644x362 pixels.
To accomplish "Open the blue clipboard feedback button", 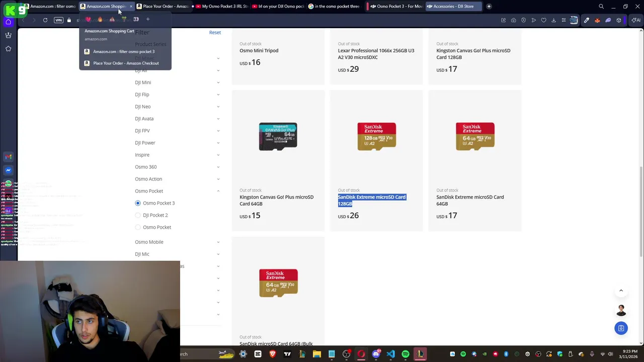I will (x=621, y=328).
